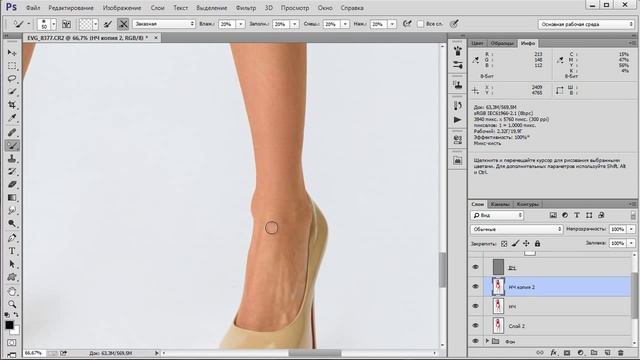Select the Crop tool
Viewport: 640px width, 360px height.
click(12, 105)
